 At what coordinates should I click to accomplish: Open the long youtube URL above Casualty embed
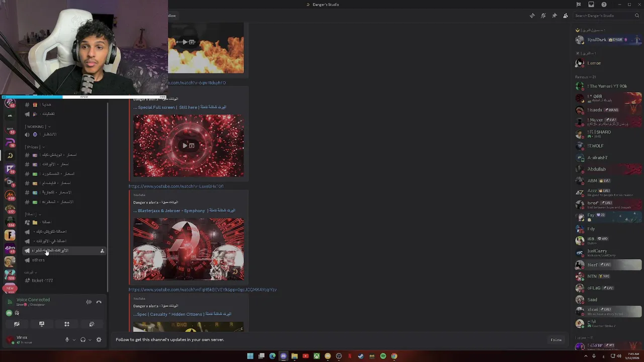pyautogui.click(x=202, y=290)
